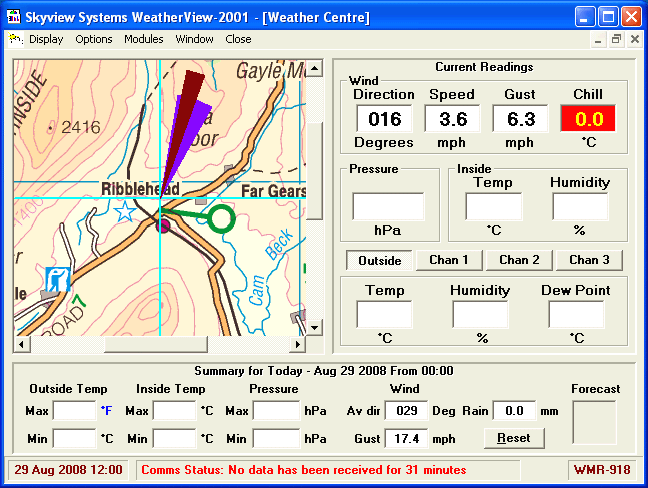Click the Inside Temp Min field
Image resolution: width=648 pixels, height=488 pixels.
175,438
